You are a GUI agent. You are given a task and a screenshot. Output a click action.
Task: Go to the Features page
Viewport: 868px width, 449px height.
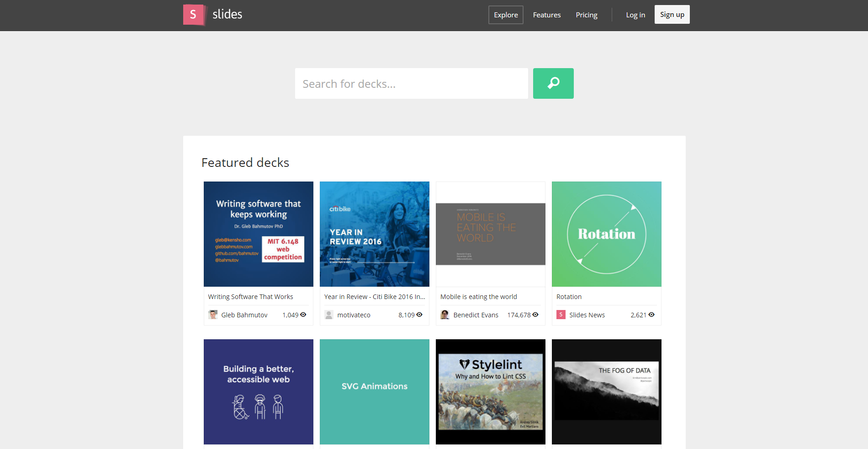(546, 15)
